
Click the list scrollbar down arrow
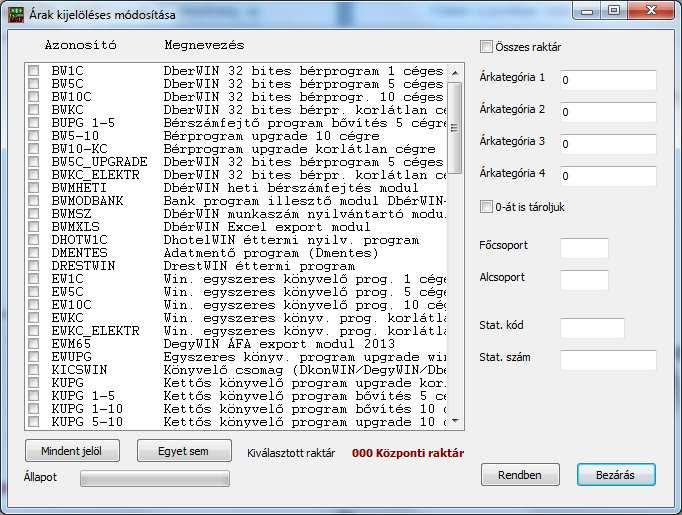(x=455, y=421)
